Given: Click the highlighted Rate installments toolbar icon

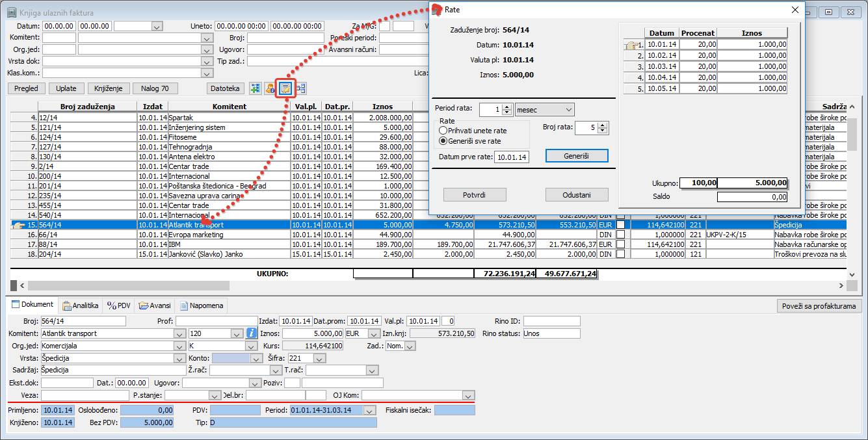Looking at the screenshot, I should [285, 88].
